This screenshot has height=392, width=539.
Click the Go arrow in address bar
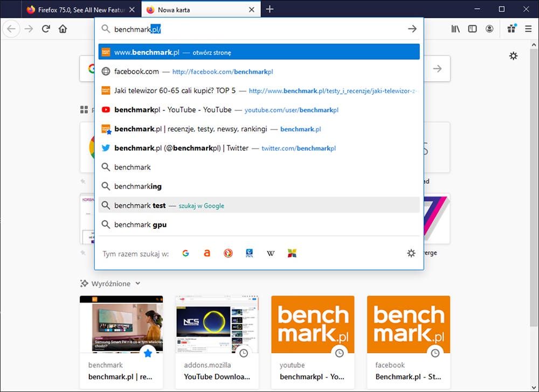(412, 29)
